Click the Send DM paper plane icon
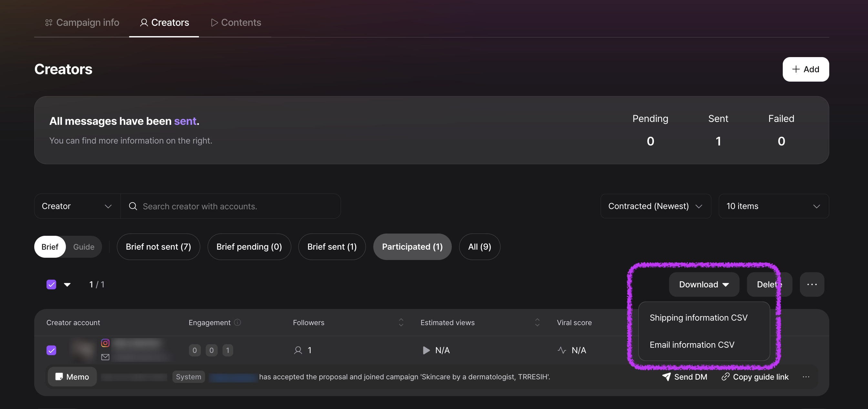The width and height of the screenshot is (868, 409). pyautogui.click(x=666, y=377)
